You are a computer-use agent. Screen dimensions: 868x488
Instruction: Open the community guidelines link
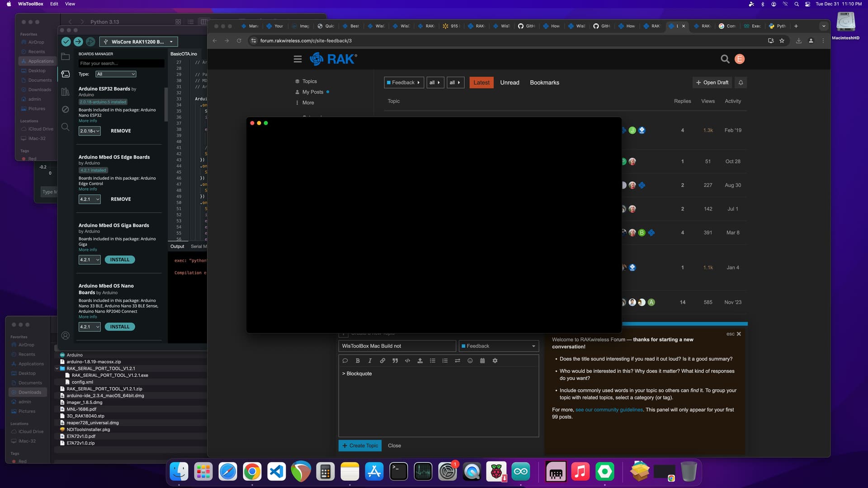tap(609, 410)
